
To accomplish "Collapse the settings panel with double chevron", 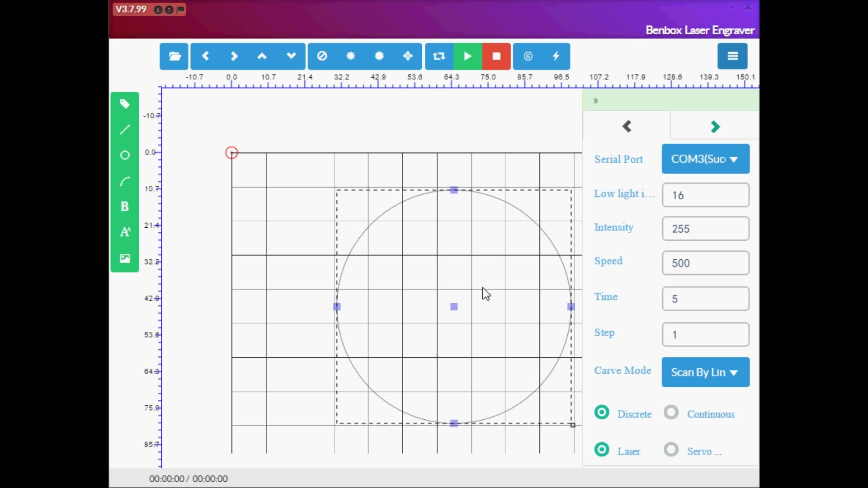I will [596, 101].
